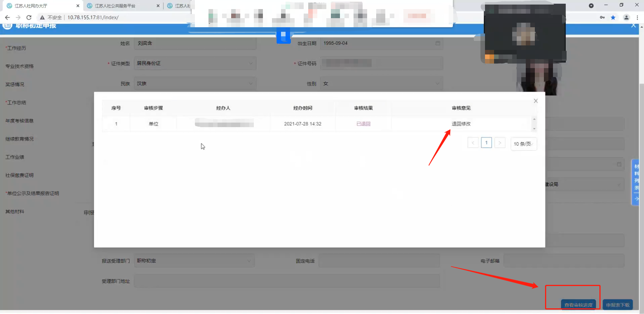Switch to 江苏人社公共服务平台 browser tab
This screenshot has width=644, height=314.
[115, 6]
